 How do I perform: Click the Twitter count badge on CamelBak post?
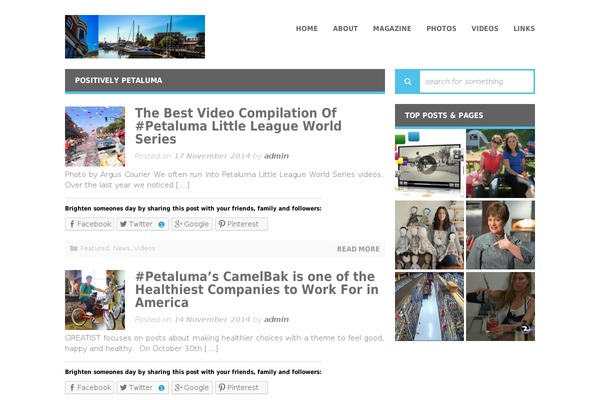click(161, 388)
